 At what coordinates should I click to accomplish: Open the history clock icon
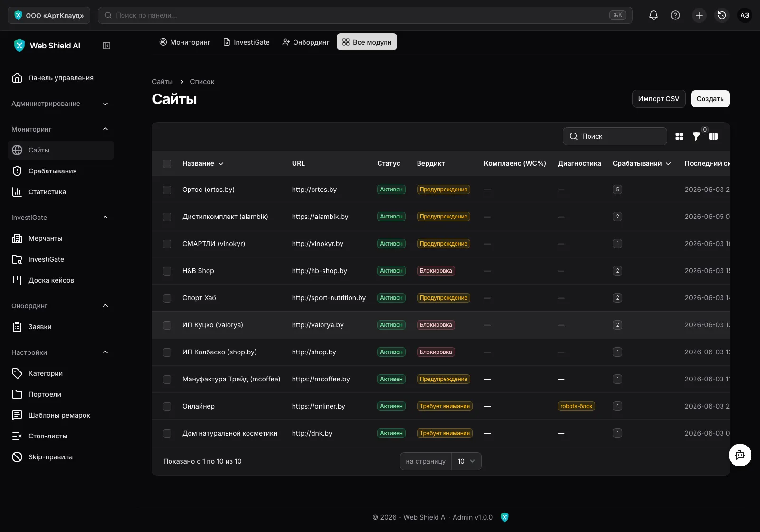(722, 15)
